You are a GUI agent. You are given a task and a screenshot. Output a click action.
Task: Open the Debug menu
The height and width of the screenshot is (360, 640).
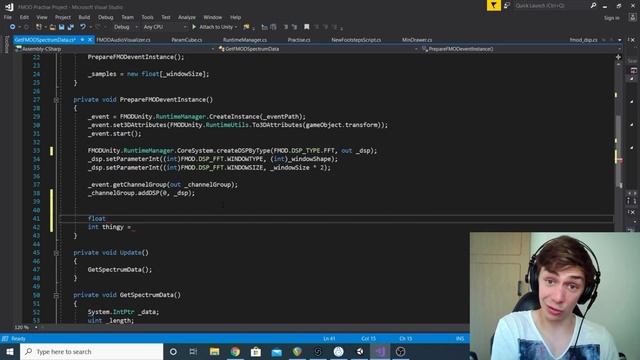pos(105,17)
